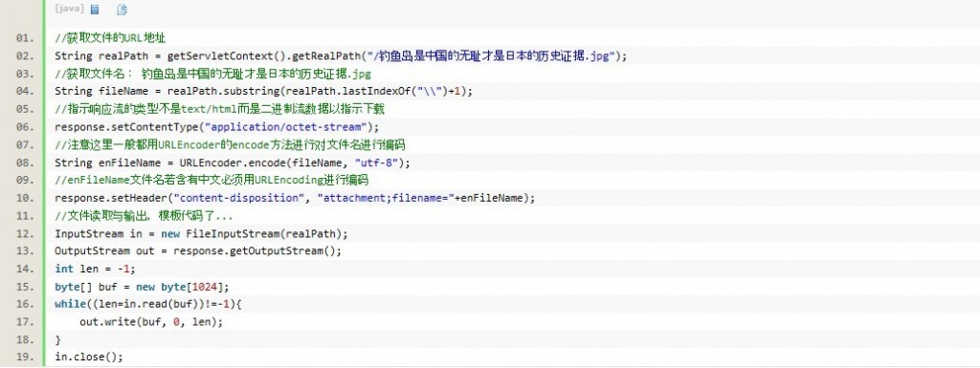Click the in.close() line
Screen dimensions: 980x368
click(89, 358)
